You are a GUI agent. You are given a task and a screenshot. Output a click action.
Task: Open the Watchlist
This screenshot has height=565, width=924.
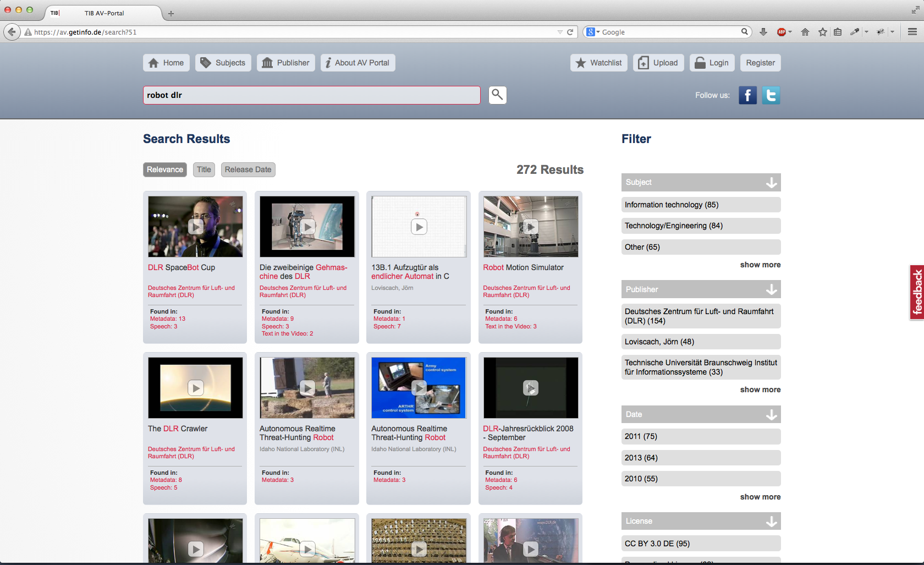[599, 63]
